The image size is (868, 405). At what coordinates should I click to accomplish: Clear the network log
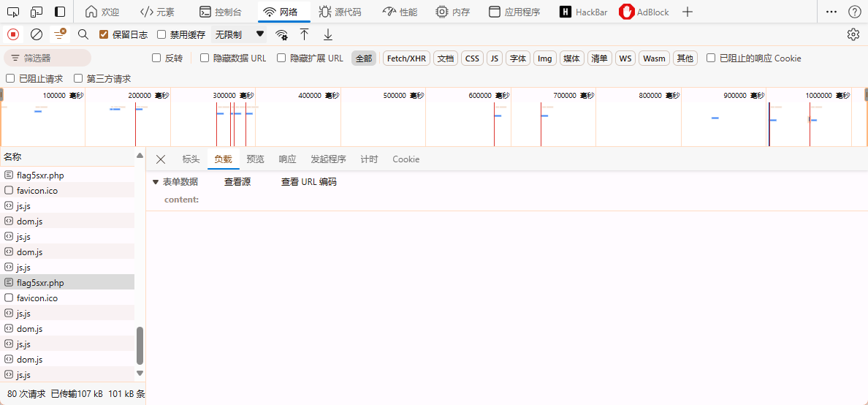click(x=37, y=34)
